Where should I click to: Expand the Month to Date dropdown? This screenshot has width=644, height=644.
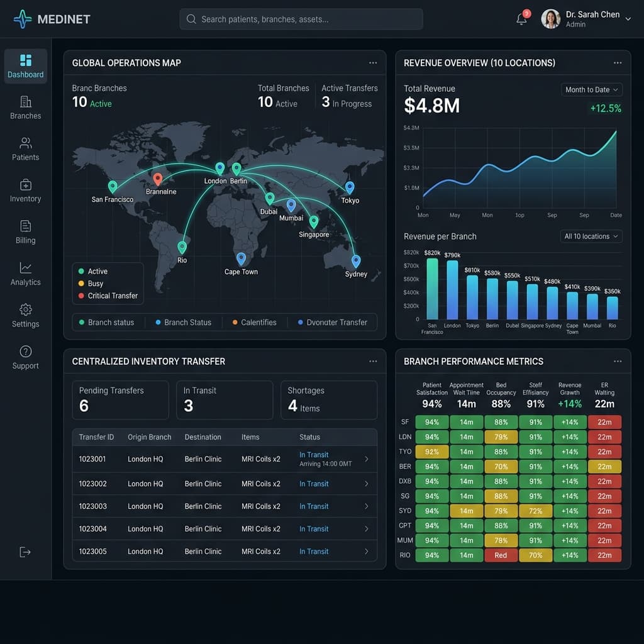pyautogui.click(x=591, y=89)
